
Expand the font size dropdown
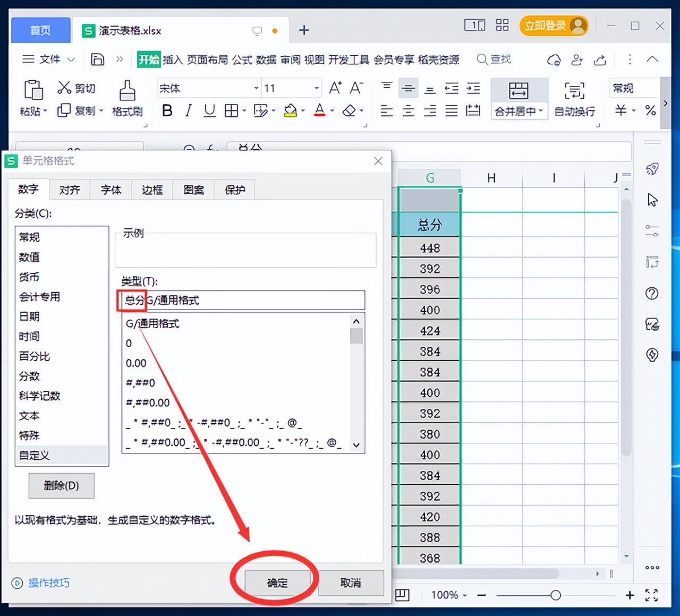click(317, 88)
